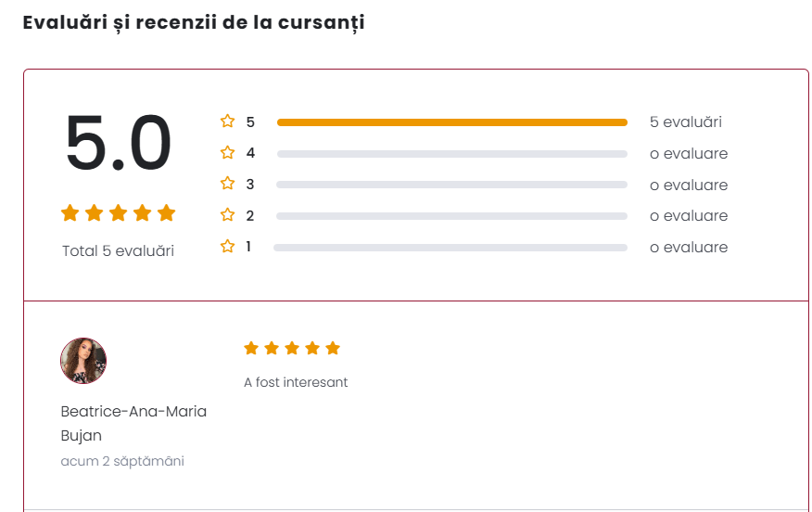
Task: Click the star icon beside rating 4
Action: pos(227,153)
